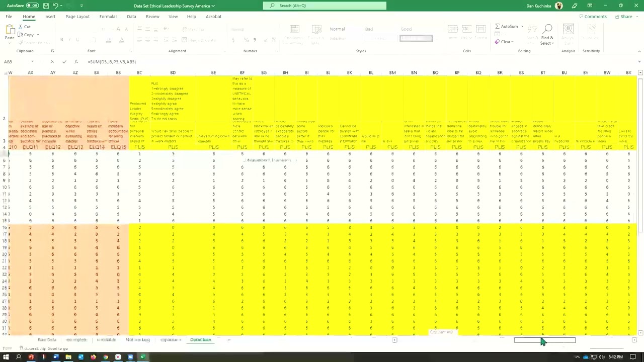644x362 pixels.
Task: Customize Quick Access Toolbar dropdown
Action: pyautogui.click(x=82, y=6)
